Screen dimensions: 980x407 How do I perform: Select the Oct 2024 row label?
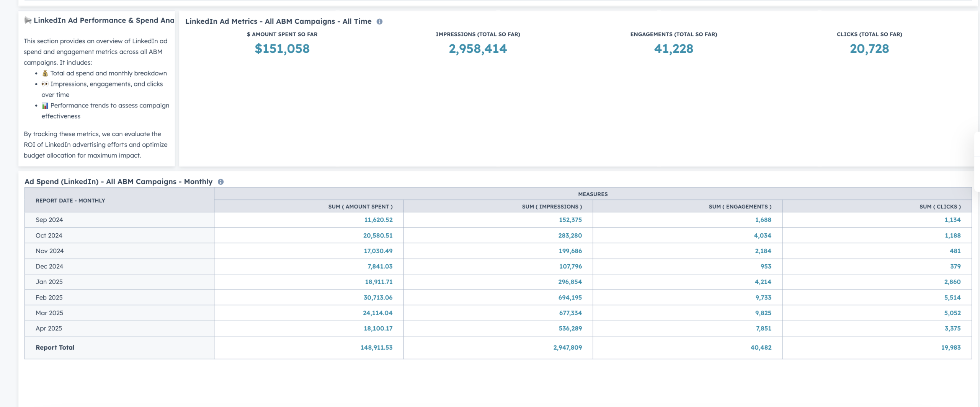tap(49, 236)
